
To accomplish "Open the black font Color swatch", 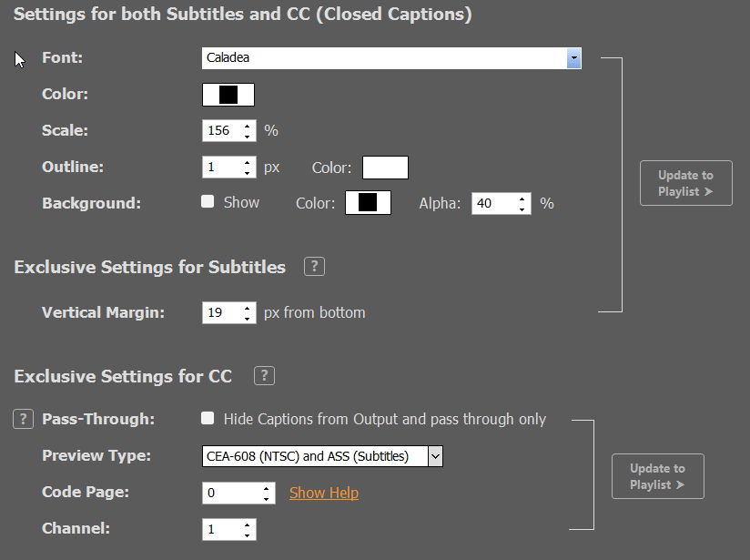I will click(228, 95).
